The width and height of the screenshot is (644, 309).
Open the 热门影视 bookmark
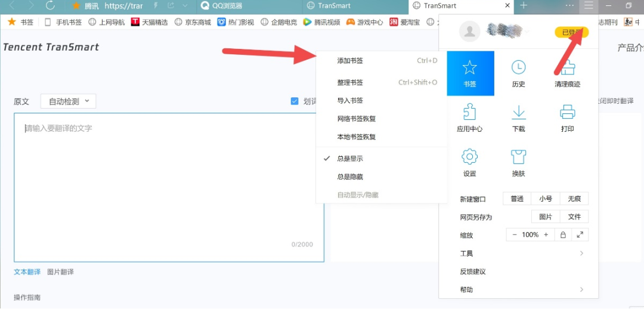(236, 22)
